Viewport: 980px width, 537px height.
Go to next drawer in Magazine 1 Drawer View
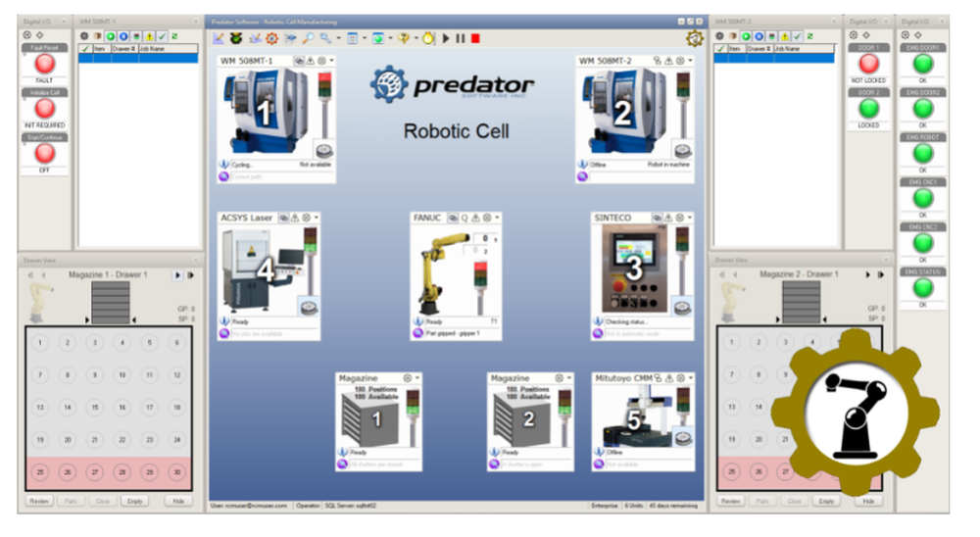pos(177,274)
